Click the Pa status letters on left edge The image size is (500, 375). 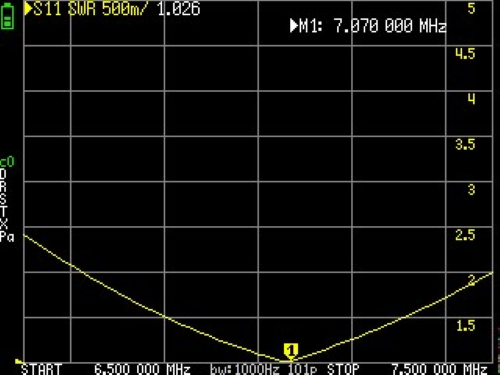point(7,237)
